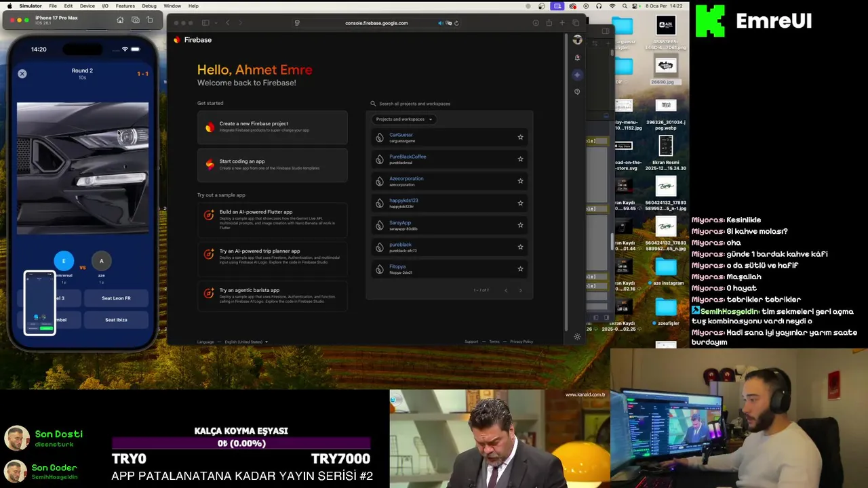
Task: Star the Fitopya project
Action: 520,269
